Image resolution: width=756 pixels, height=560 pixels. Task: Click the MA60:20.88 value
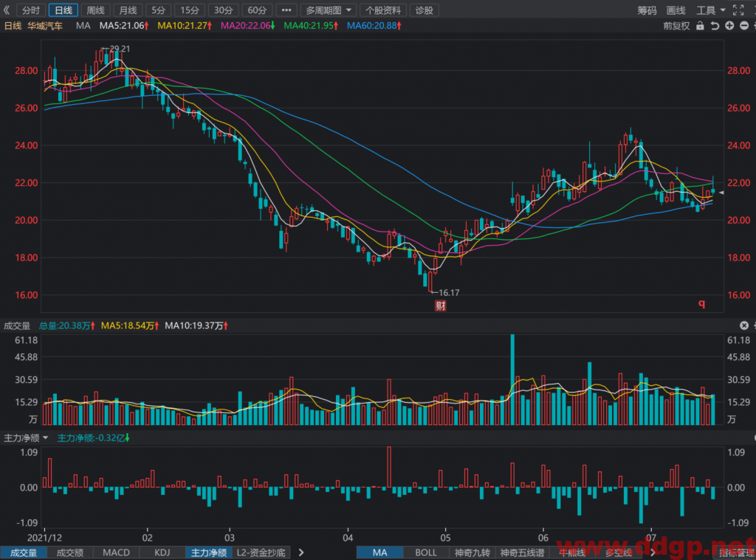point(374,26)
